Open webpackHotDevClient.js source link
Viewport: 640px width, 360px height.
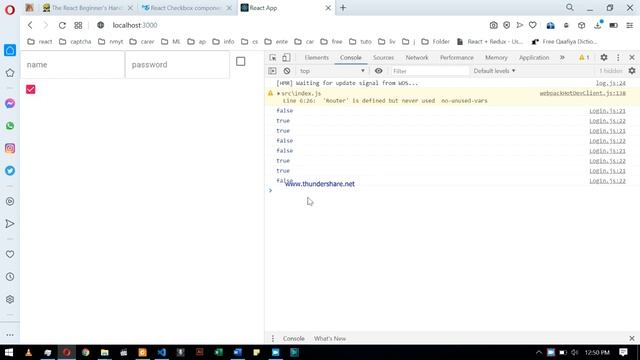[x=582, y=93]
